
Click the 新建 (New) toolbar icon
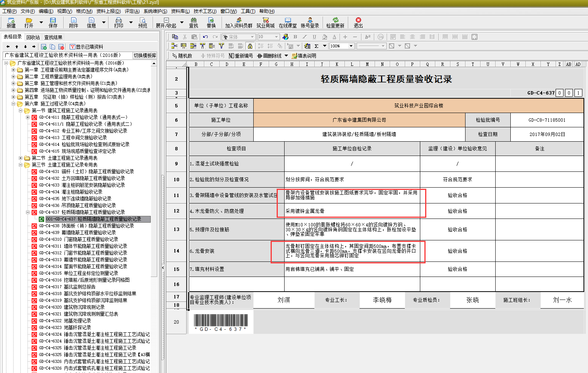pyautogui.click(x=11, y=23)
